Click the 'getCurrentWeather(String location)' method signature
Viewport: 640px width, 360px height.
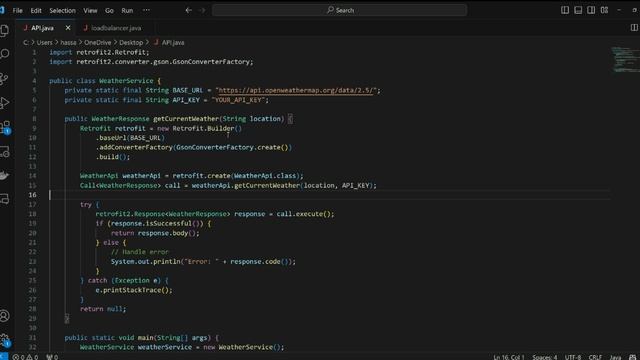pyautogui.click(x=218, y=119)
